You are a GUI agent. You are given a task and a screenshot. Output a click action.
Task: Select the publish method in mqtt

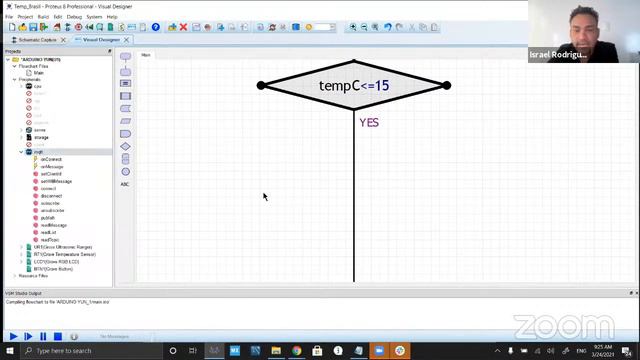tap(47, 218)
